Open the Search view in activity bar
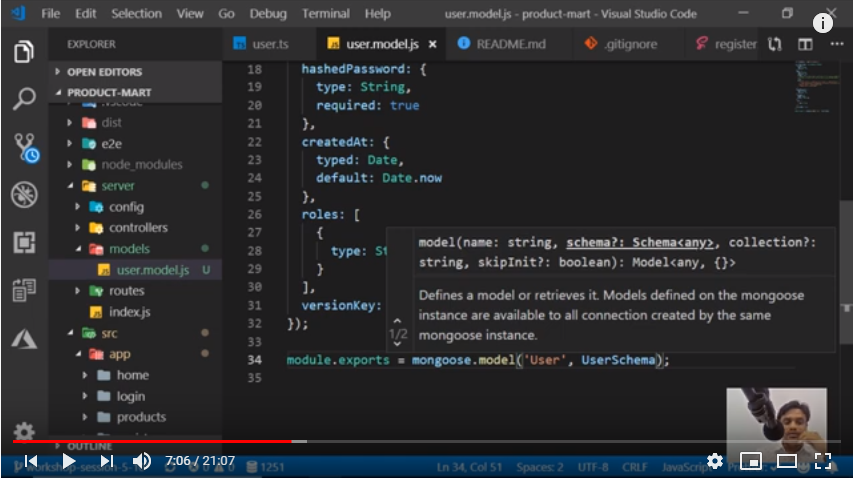853x478 pixels. click(24, 98)
